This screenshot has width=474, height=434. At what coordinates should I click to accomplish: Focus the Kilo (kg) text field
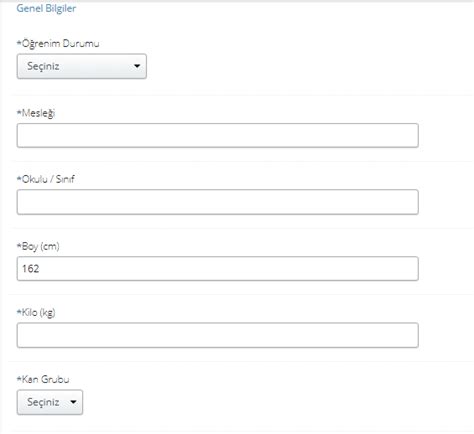point(218,335)
